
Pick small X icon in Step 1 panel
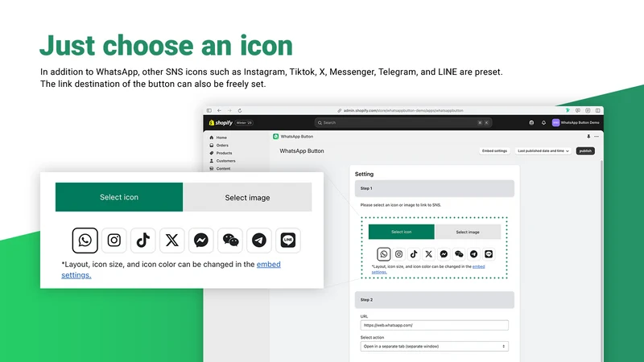[429, 254]
